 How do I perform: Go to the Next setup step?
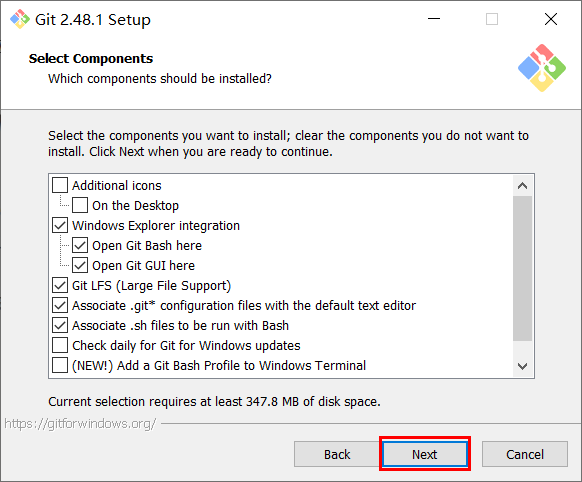point(425,454)
